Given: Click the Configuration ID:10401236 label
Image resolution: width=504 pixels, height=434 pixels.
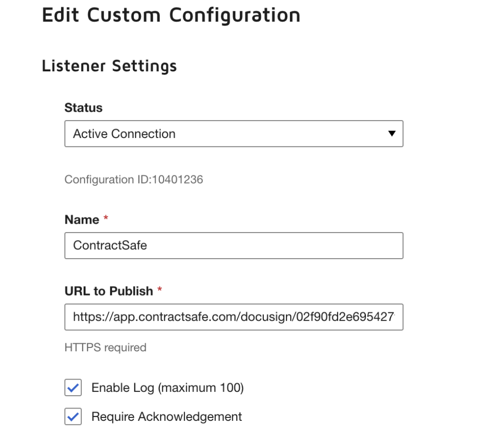Looking at the screenshot, I should pyautogui.click(x=134, y=180).
